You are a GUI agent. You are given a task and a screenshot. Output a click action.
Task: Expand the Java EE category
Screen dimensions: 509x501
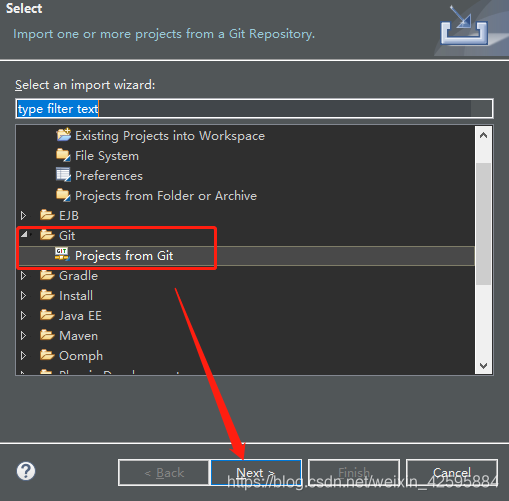pyautogui.click(x=23, y=316)
